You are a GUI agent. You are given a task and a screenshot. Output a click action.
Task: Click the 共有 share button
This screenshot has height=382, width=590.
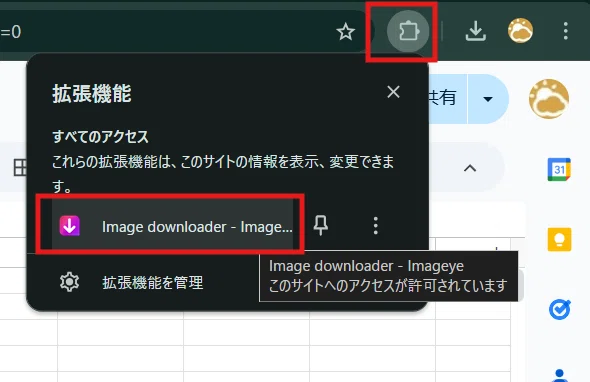(447, 98)
